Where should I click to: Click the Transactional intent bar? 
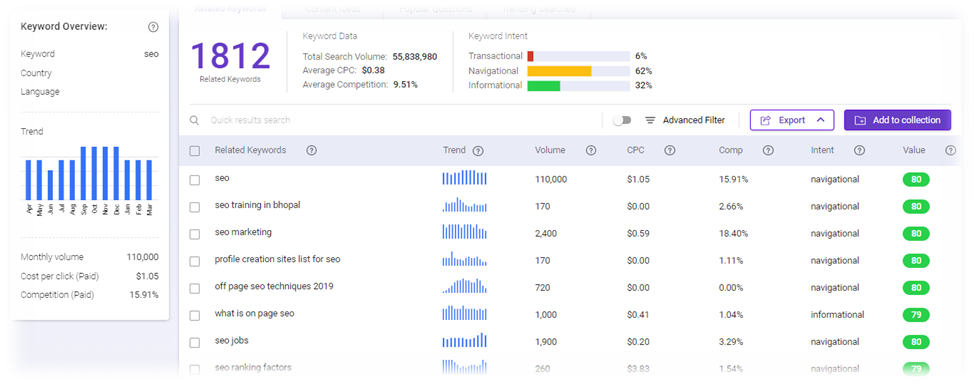tap(578, 56)
